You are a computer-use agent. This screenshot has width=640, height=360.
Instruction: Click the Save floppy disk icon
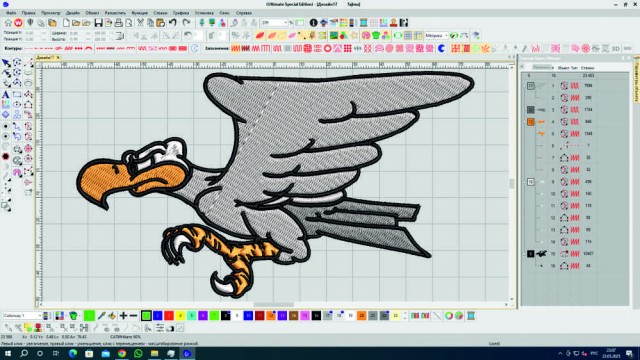98,23
